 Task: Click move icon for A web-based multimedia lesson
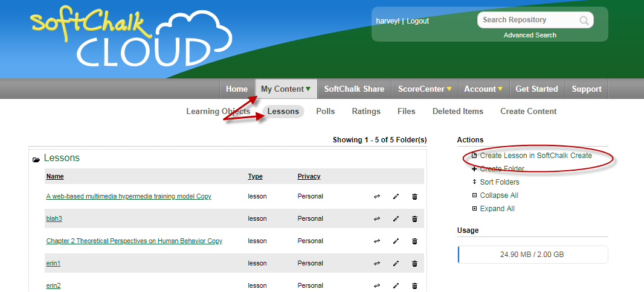(x=376, y=197)
